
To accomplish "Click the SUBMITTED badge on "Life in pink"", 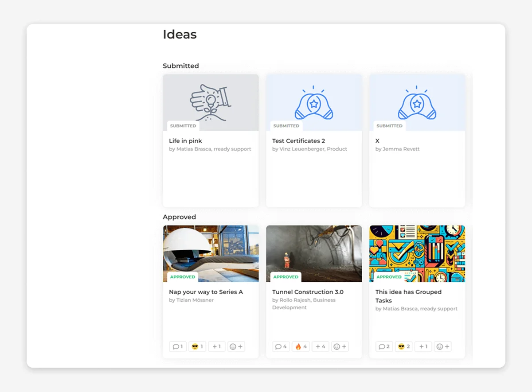I will tap(183, 126).
